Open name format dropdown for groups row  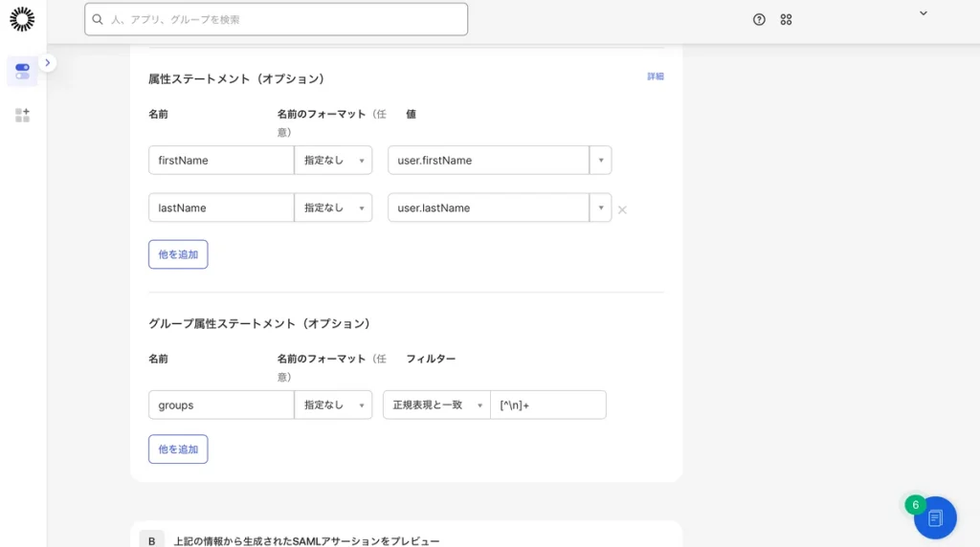click(333, 405)
